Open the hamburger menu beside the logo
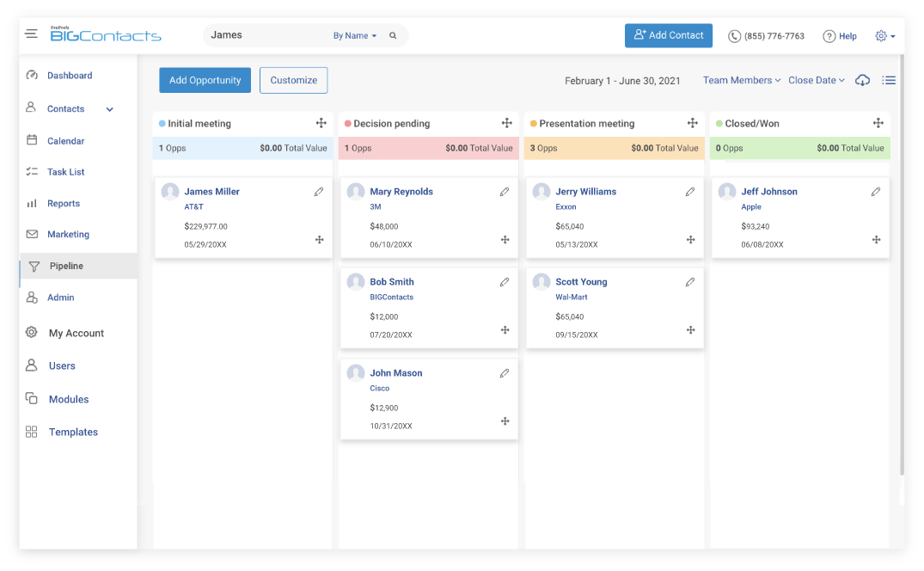 coord(31,33)
